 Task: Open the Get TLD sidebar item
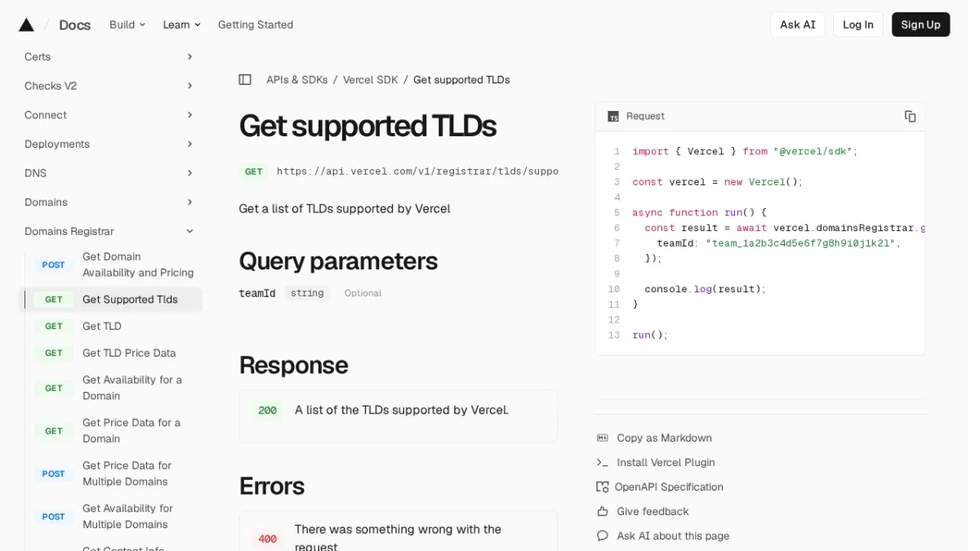114,327
